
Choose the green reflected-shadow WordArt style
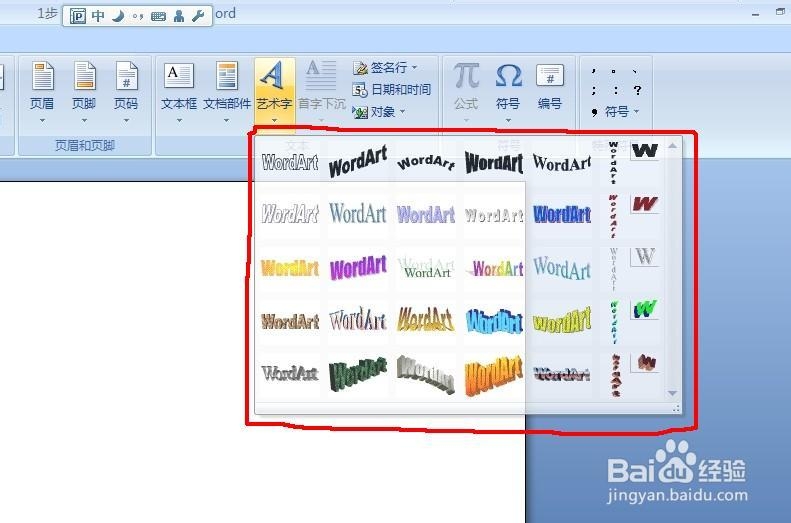[x=426, y=268]
